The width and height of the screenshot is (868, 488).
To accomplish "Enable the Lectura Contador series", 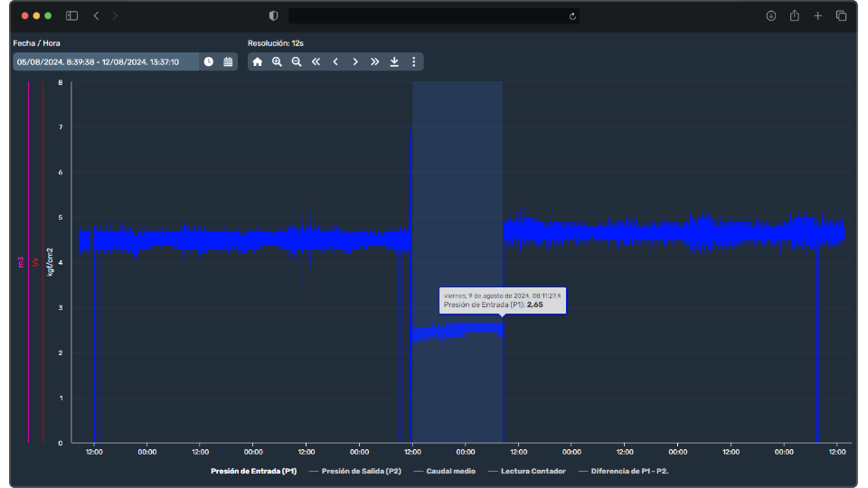I will [533, 471].
